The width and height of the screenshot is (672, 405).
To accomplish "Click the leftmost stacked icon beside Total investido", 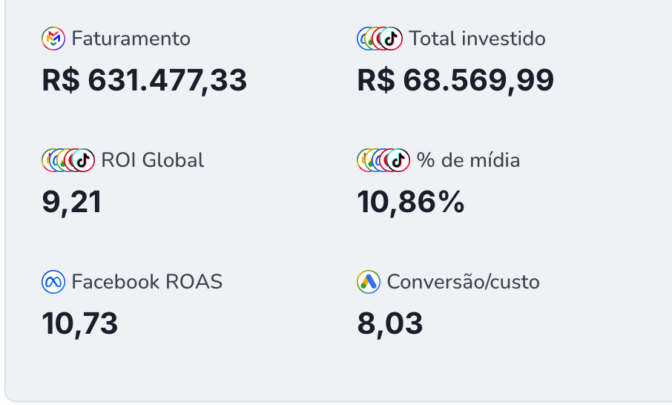I will click(x=365, y=39).
